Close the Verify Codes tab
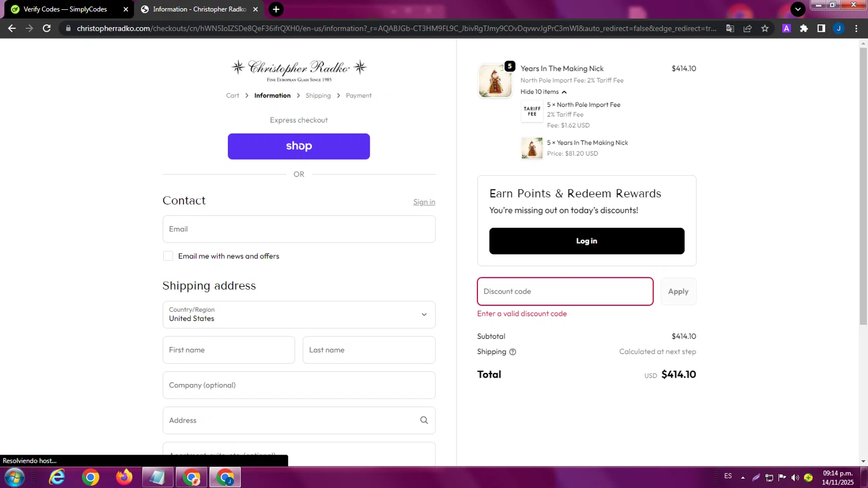Viewport: 868px width, 488px height. (126, 9)
